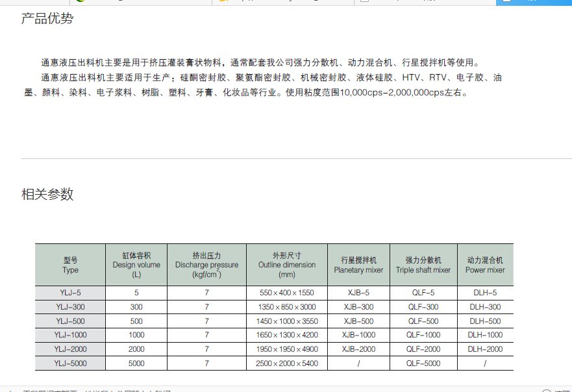The height and width of the screenshot is (392, 572).
Task: Click the 缸体容积 Design volume header
Action: point(136,265)
